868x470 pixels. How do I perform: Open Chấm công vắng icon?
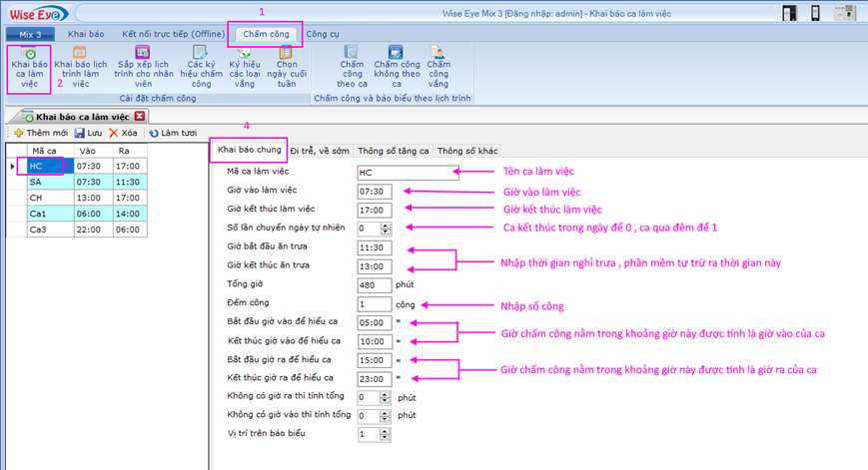pos(437,68)
